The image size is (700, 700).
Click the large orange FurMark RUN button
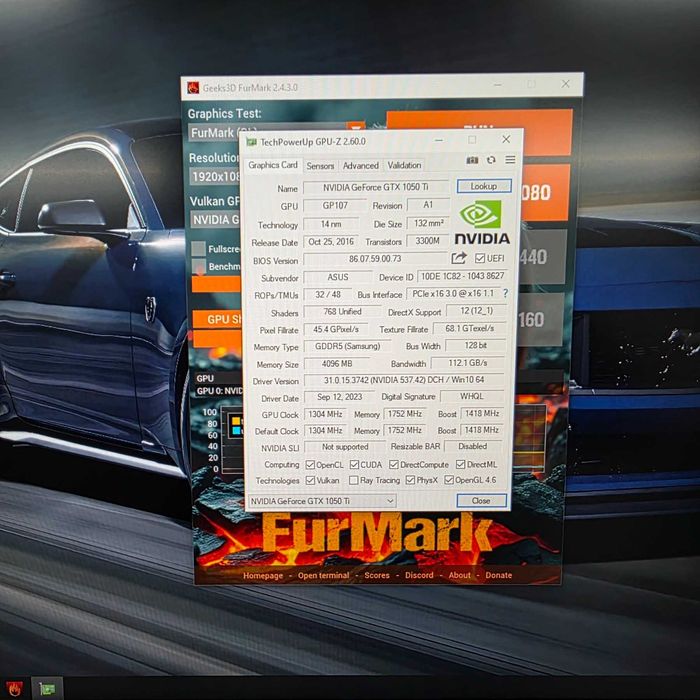click(x=479, y=132)
